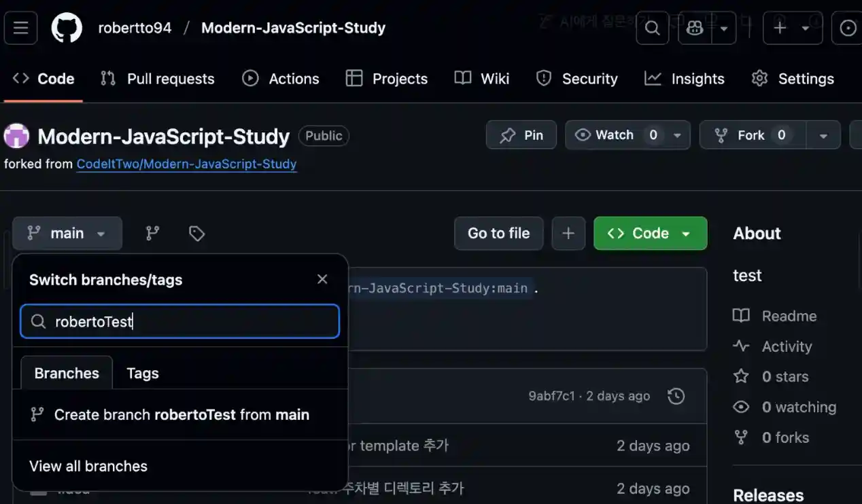Fork the repository
The height and width of the screenshot is (504, 862).
[x=753, y=135]
